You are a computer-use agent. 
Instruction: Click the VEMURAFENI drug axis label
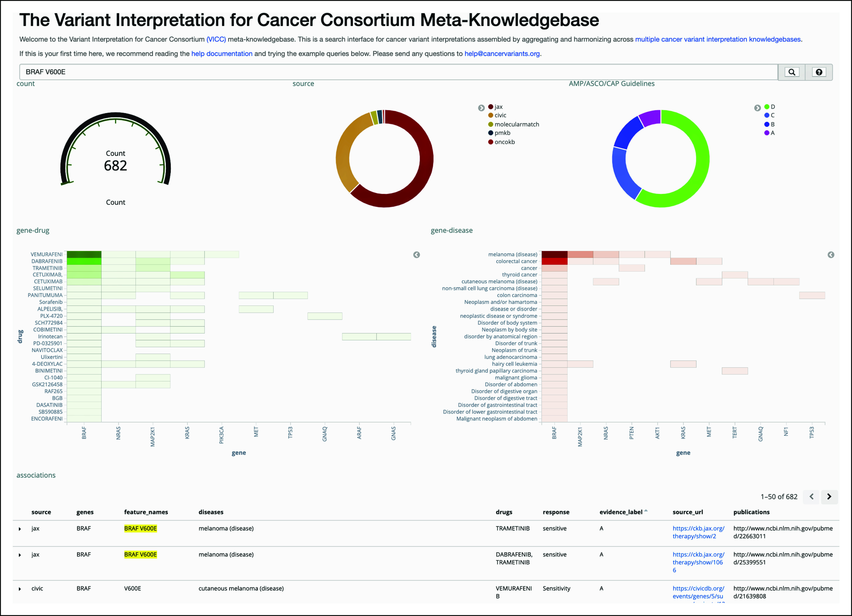[x=47, y=255]
